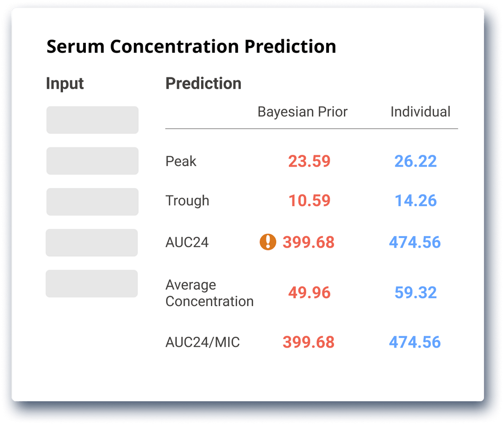Select the second input field under Input

coord(92,161)
